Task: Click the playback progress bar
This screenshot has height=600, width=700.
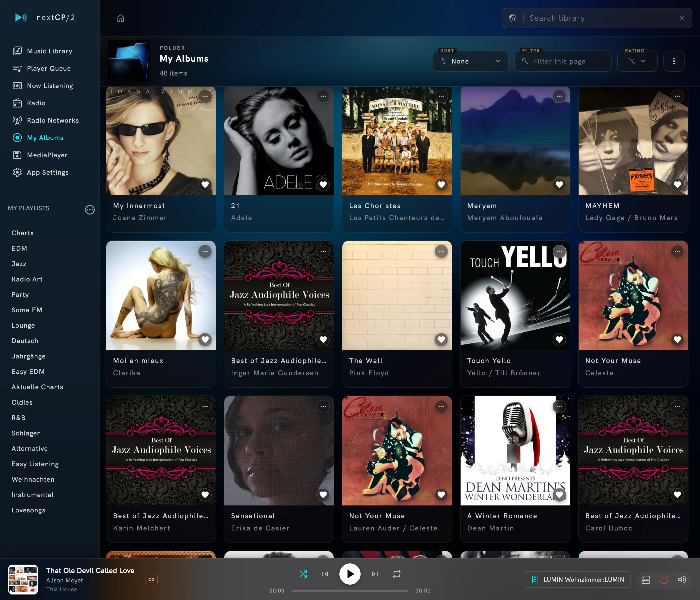Action: (x=350, y=591)
